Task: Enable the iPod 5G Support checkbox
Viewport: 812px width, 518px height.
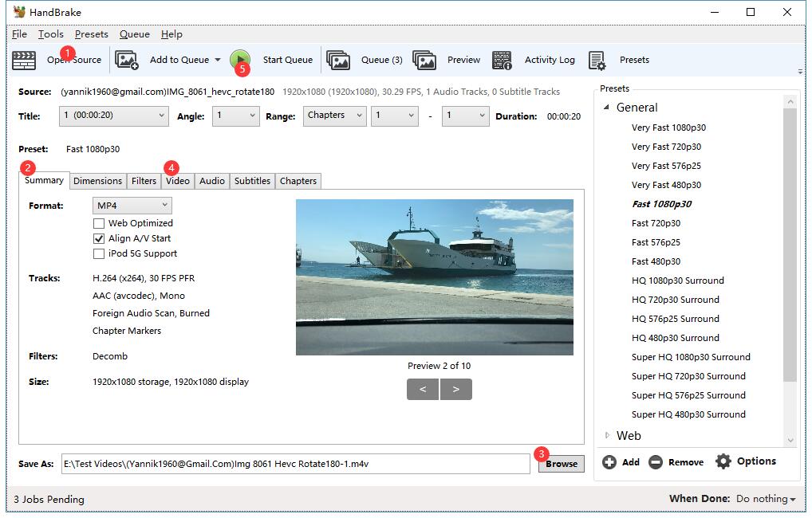Action: tap(98, 253)
